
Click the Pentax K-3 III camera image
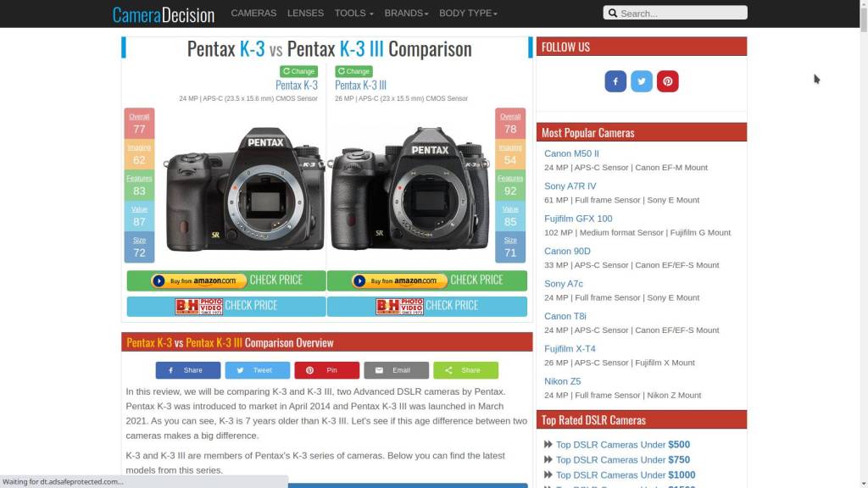[409, 189]
